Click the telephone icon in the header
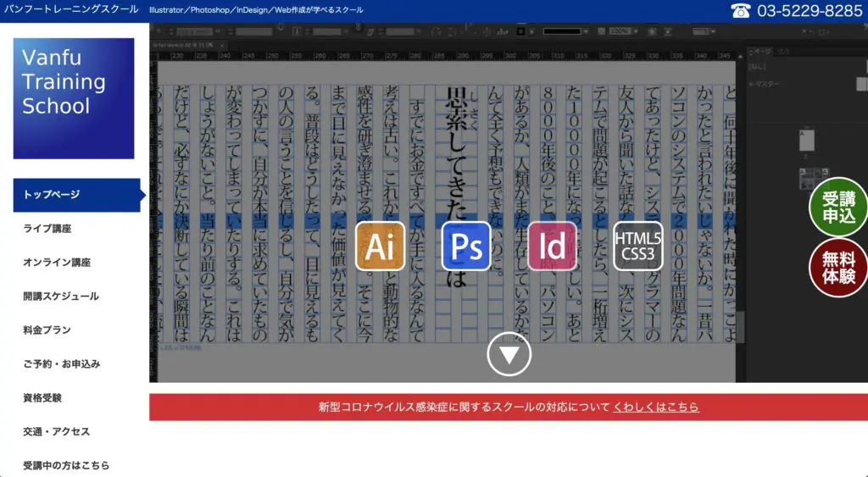The width and height of the screenshot is (868, 477). pyautogui.click(x=741, y=11)
